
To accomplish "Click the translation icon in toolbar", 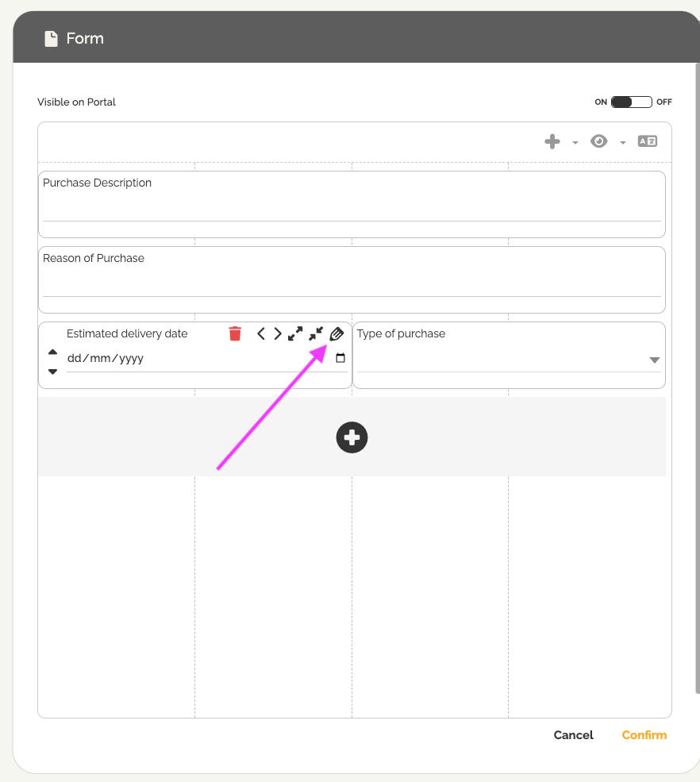I will 648,141.
